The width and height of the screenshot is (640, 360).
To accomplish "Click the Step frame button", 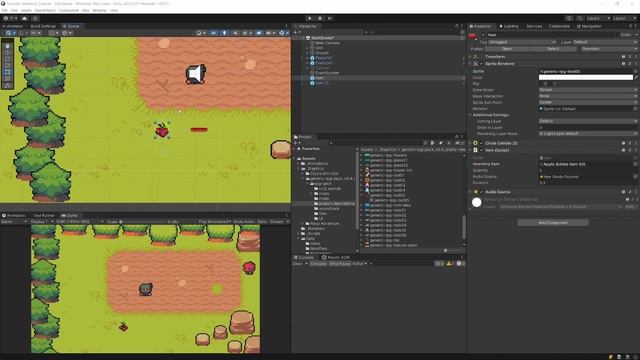I will (x=330, y=18).
